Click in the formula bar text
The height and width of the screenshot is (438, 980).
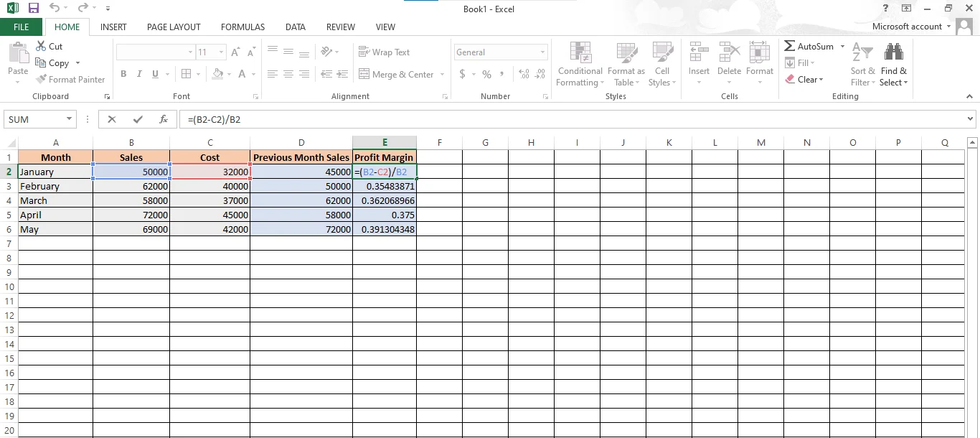215,119
